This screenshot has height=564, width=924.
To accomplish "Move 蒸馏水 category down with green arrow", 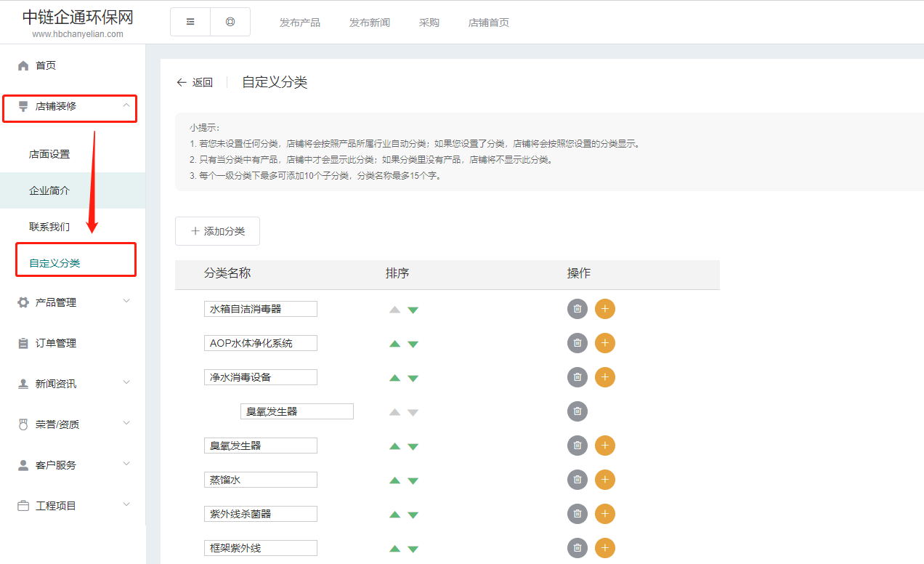I will click(413, 480).
